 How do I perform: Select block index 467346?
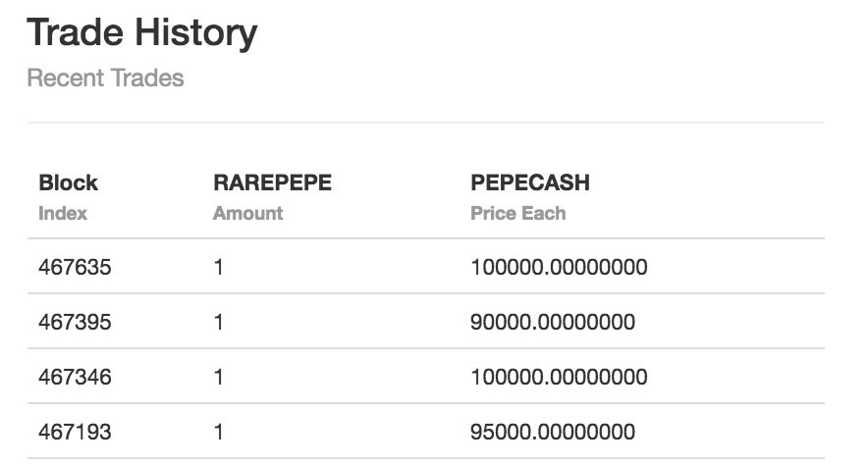[x=75, y=377]
